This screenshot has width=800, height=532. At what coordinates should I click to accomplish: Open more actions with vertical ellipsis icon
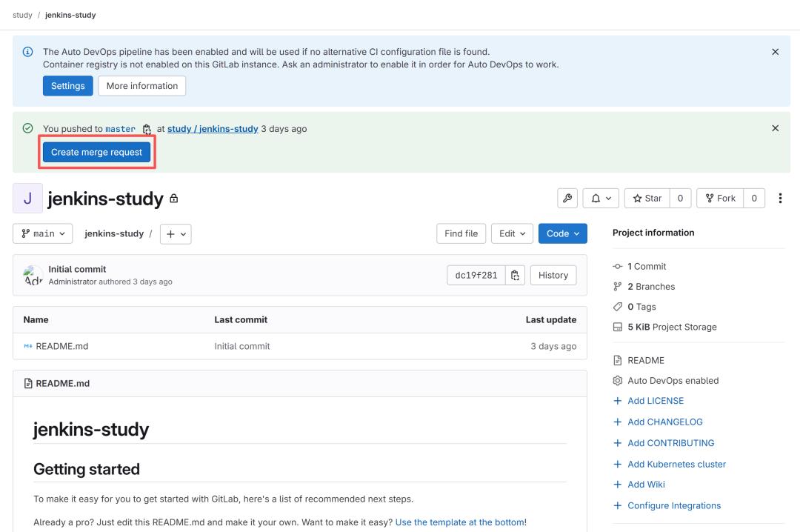click(x=779, y=196)
